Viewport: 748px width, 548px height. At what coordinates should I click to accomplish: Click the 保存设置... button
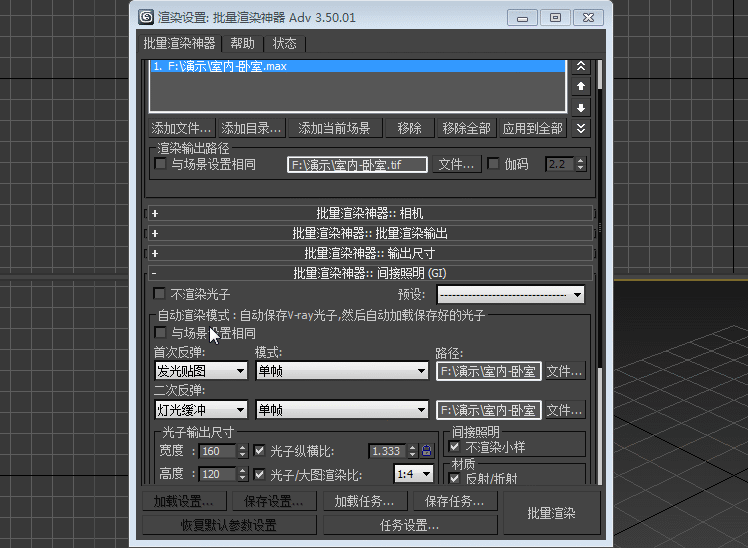point(274,501)
